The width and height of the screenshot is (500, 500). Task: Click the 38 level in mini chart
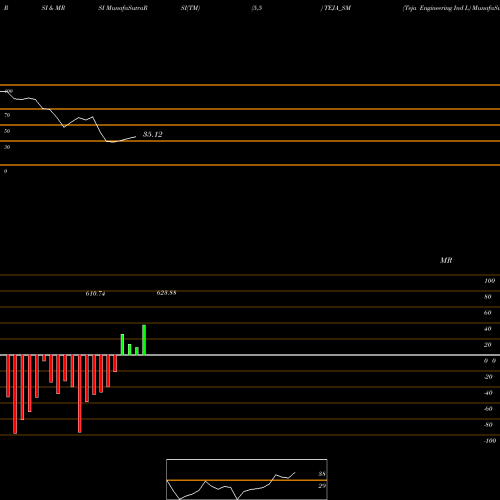click(x=322, y=474)
